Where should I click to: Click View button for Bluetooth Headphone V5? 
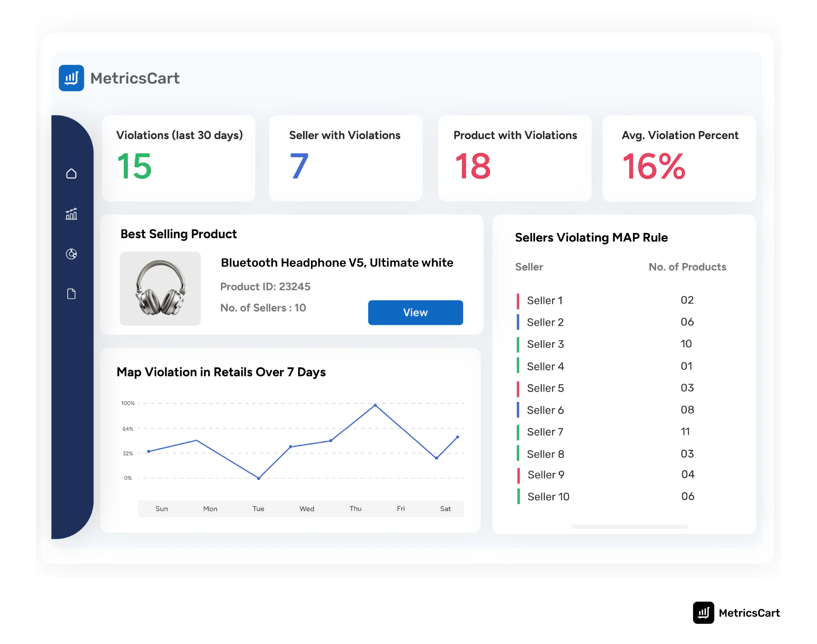[416, 312]
